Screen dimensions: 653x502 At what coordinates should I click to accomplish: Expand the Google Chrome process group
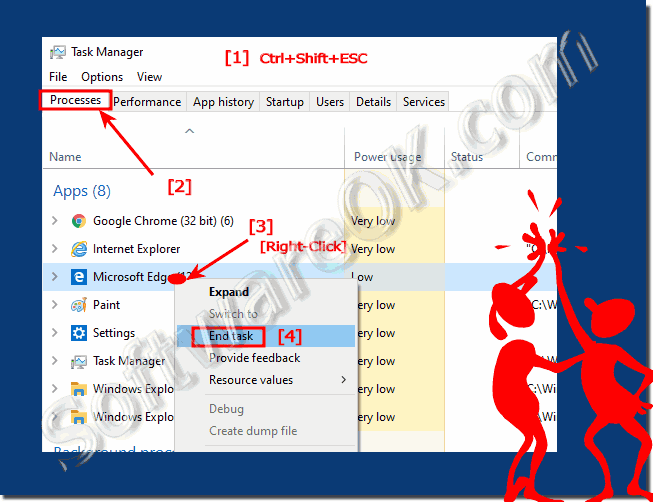(x=55, y=220)
